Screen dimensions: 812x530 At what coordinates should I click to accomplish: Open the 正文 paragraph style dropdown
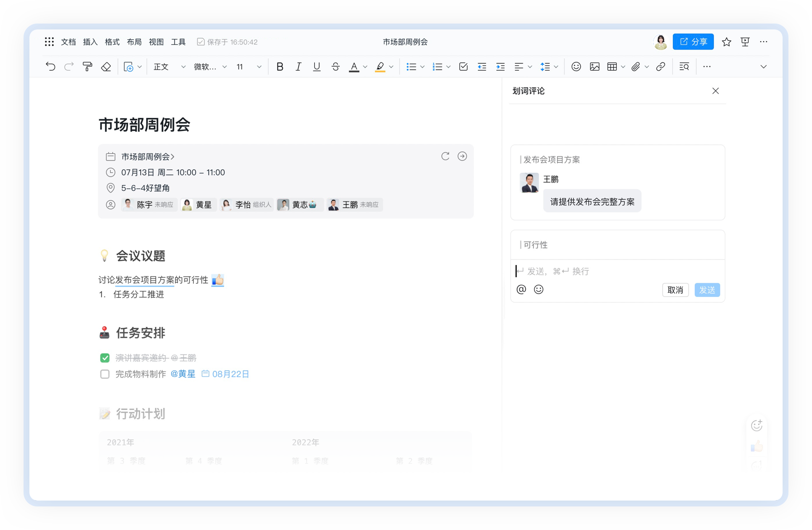click(x=168, y=66)
